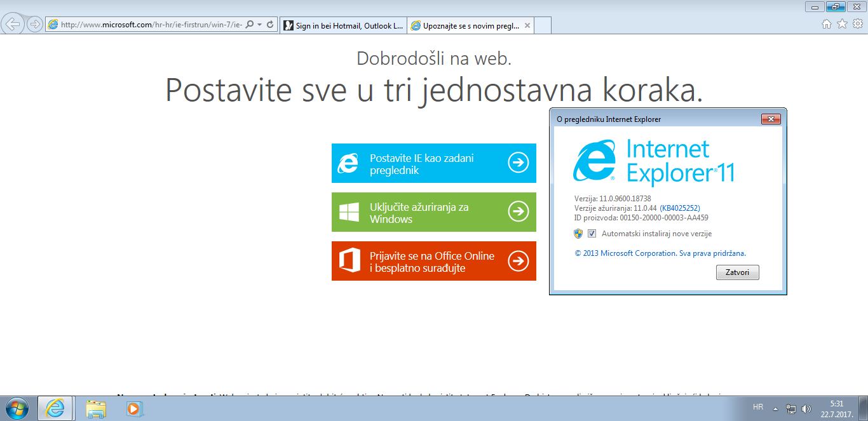868x421 pixels.
Task: Open Windows Explorer from taskbar
Action: (x=95, y=408)
